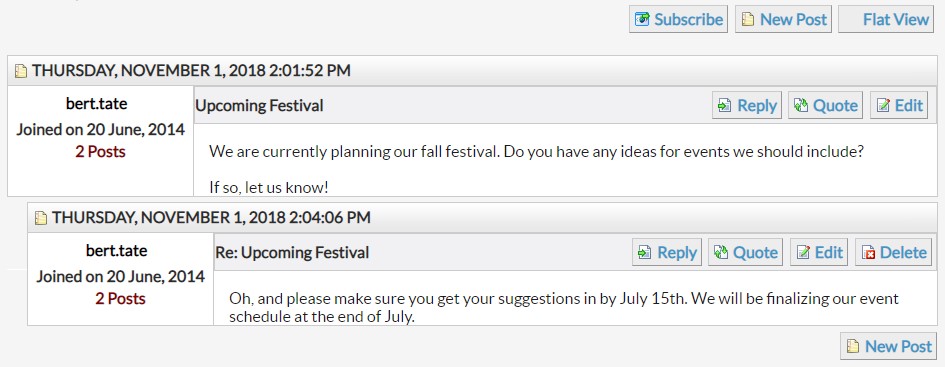Click 2 Posts link under reply author
The height and width of the screenshot is (367, 945).
(x=120, y=298)
